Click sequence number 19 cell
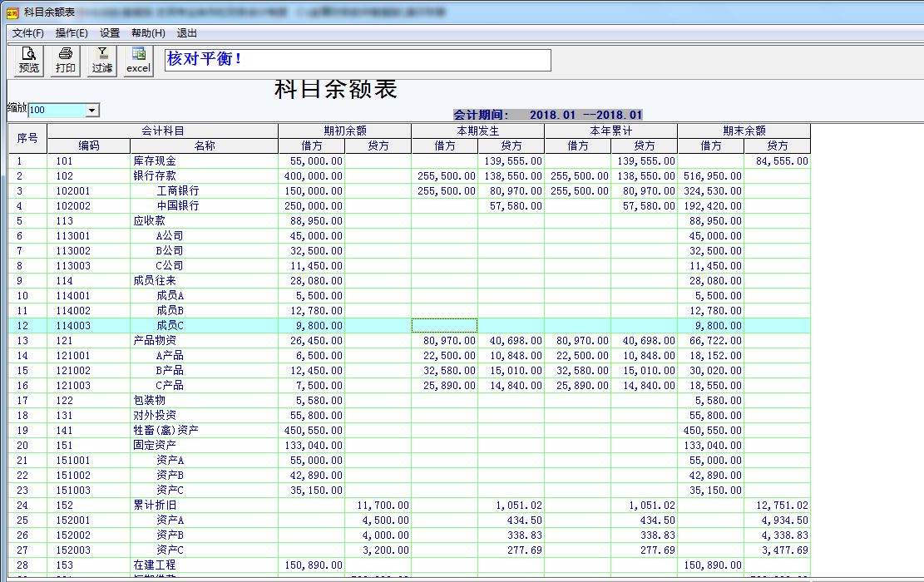 [x=27, y=431]
